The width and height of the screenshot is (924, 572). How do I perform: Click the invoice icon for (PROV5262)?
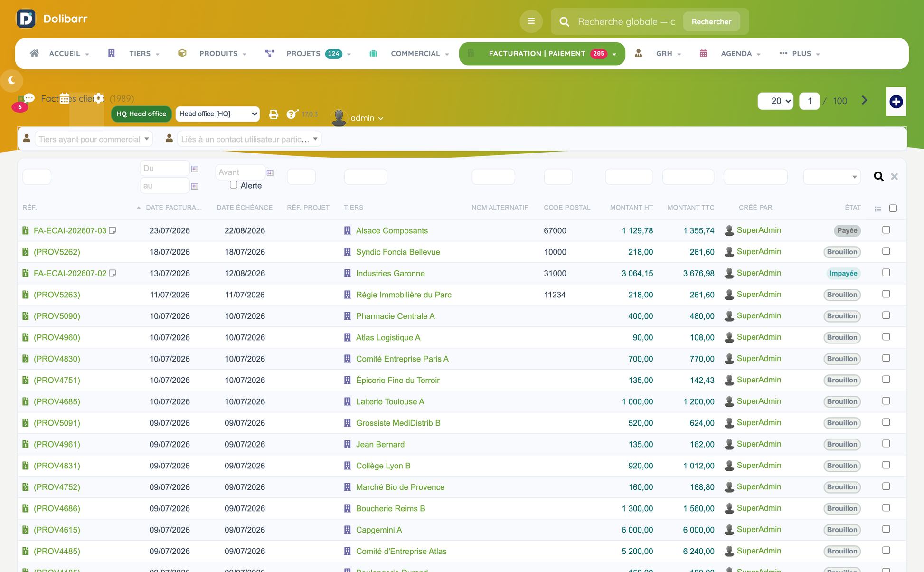(26, 252)
